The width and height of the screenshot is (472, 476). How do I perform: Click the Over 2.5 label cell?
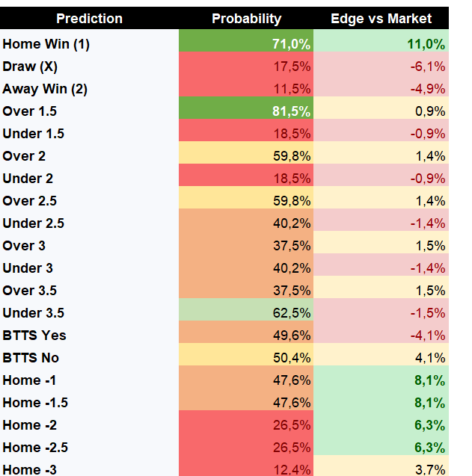click(x=89, y=201)
